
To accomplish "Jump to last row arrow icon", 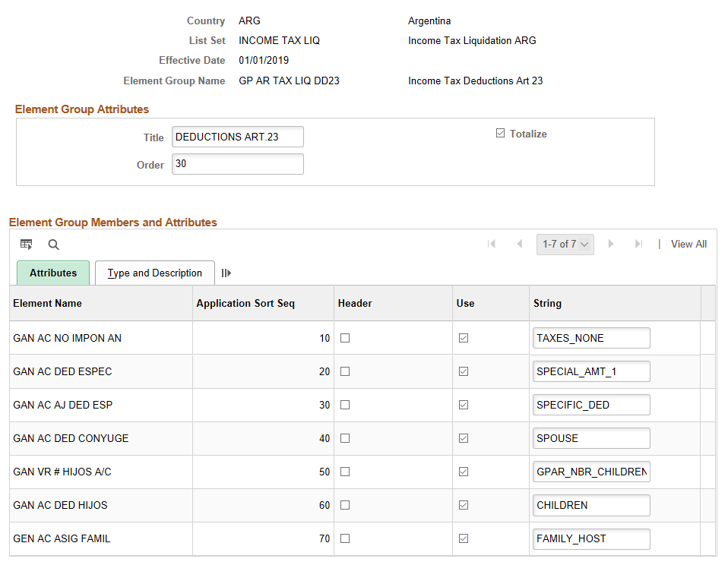I will click(x=639, y=244).
